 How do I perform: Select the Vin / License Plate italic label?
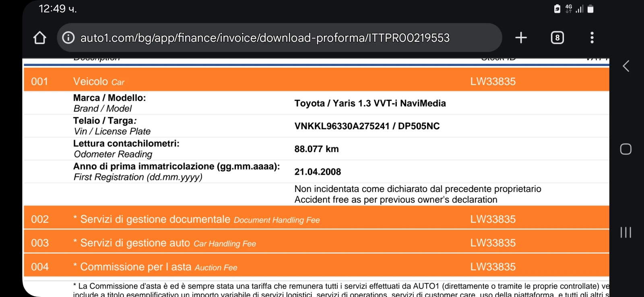click(112, 132)
